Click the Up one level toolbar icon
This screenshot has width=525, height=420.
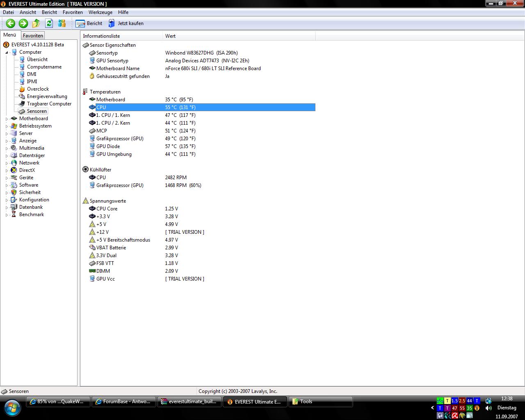click(x=36, y=23)
